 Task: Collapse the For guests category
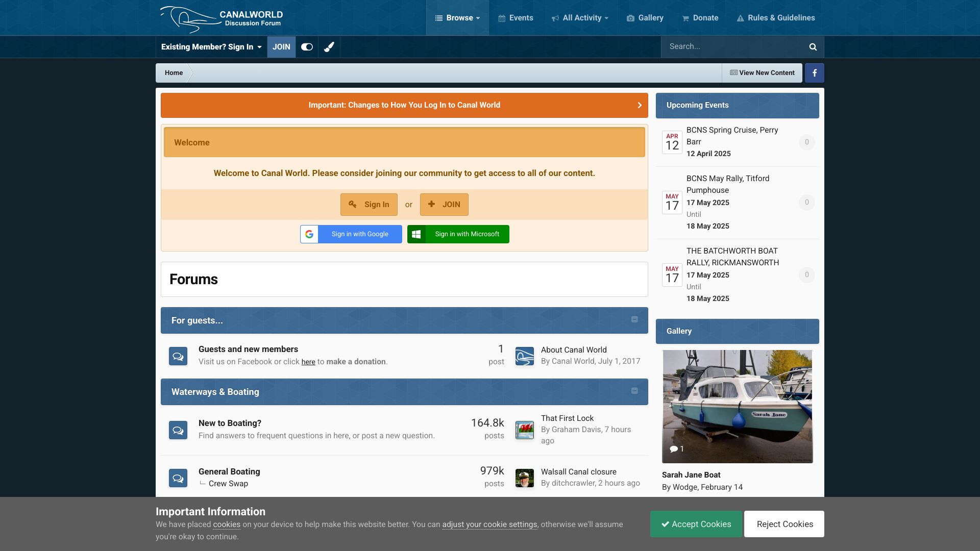634,320
